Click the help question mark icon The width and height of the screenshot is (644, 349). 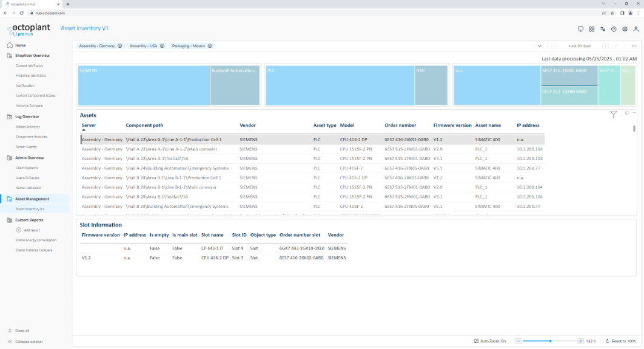[614, 28]
